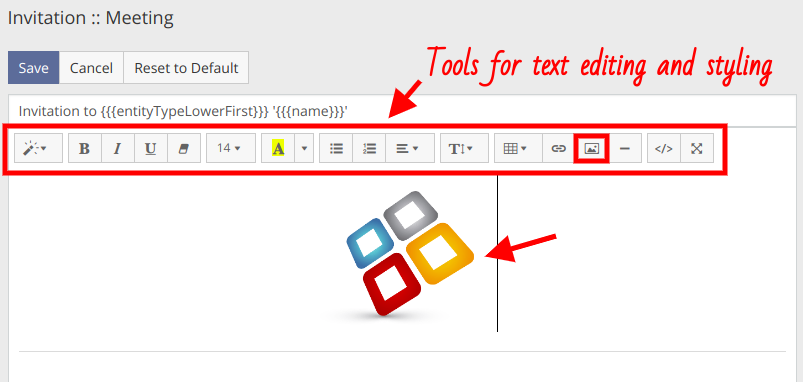Switch to code view
This screenshot has height=382, width=803.
coord(664,148)
